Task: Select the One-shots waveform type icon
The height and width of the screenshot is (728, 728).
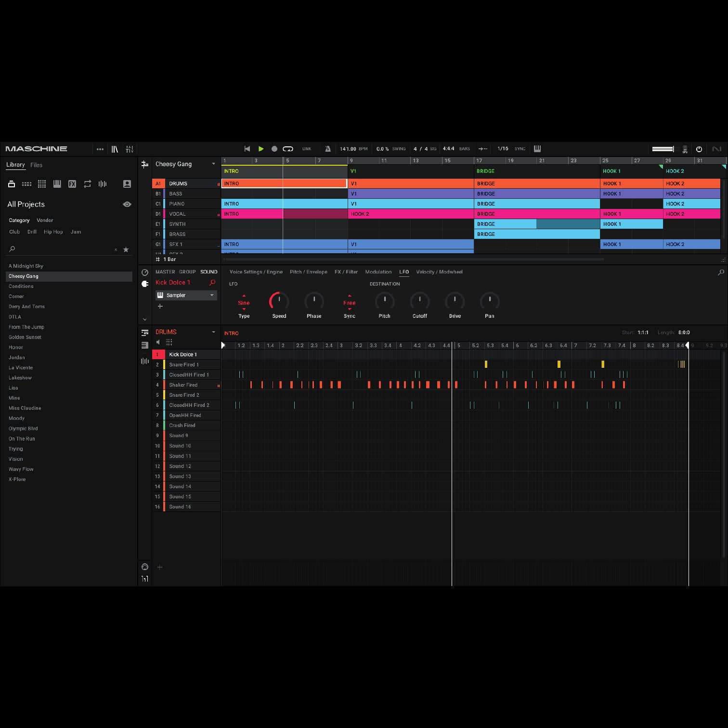Action: click(x=103, y=184)
